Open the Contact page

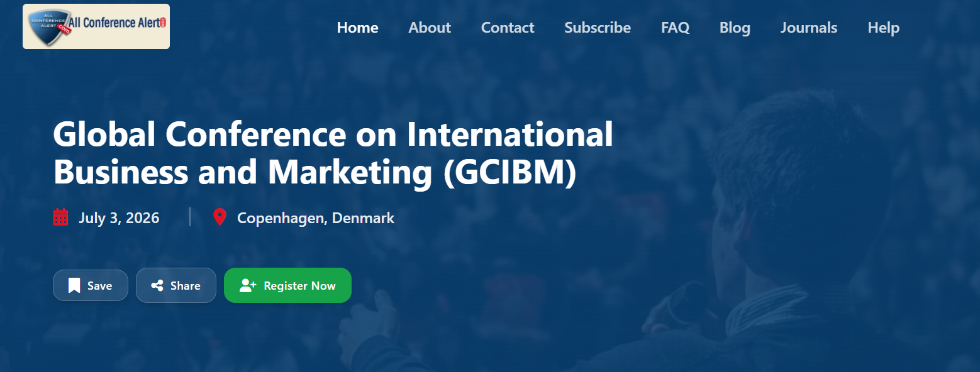click(x=508, y=28)
